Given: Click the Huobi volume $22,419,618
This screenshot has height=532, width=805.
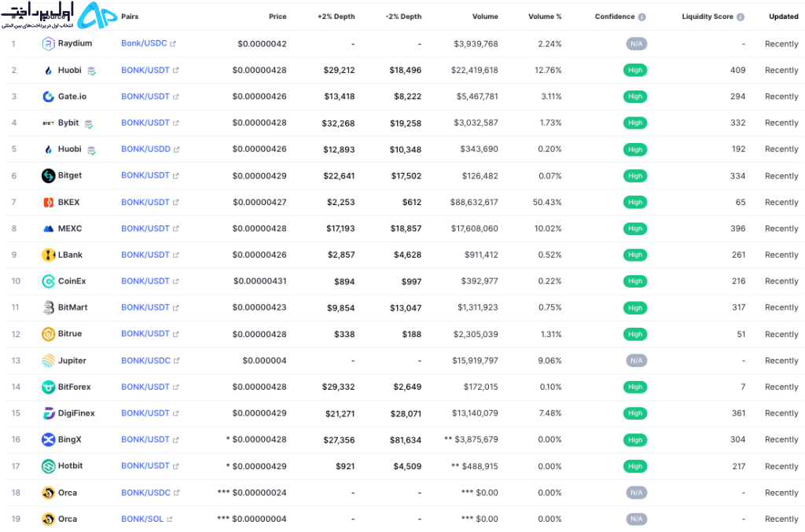Looking at the screenshot, I should pyautogui.click(x=474, y=70).
